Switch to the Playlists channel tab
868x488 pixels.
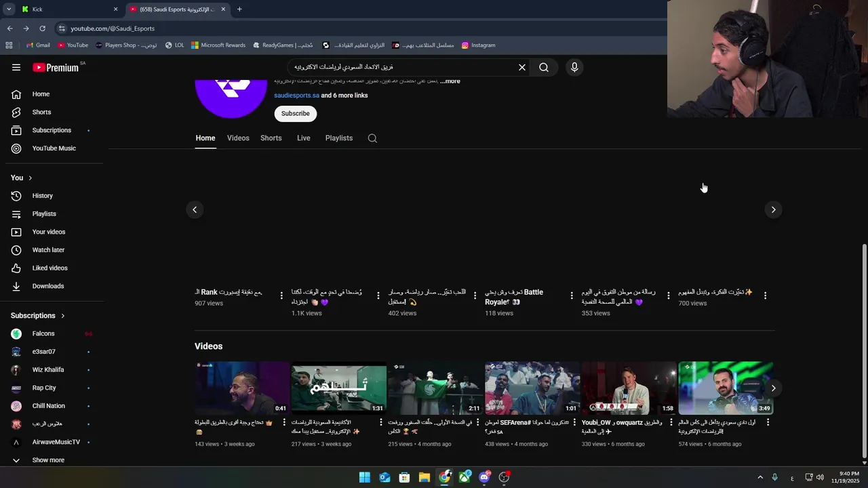pos(339,138)
